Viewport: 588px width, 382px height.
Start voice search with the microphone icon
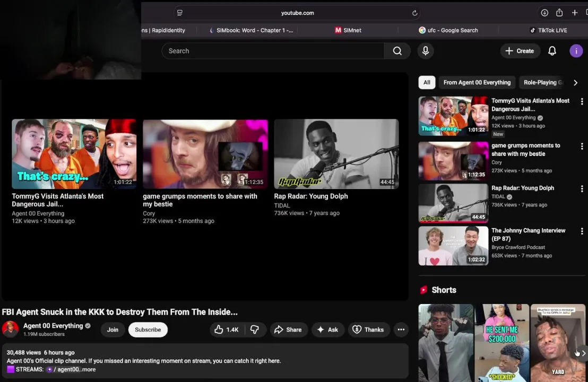(x=426, y=51)
